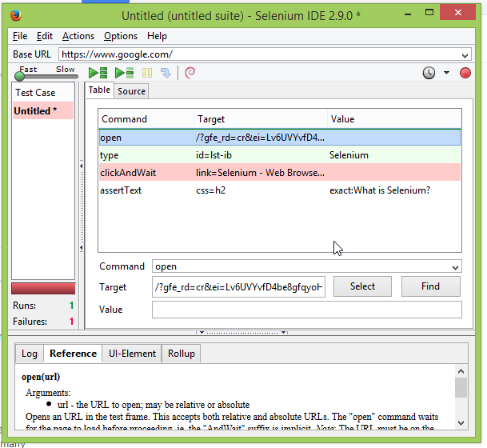487x448 pixels.
Task: Click the id=lst-ib target cell
Action: pyautogui.click(x=214, y=155)
